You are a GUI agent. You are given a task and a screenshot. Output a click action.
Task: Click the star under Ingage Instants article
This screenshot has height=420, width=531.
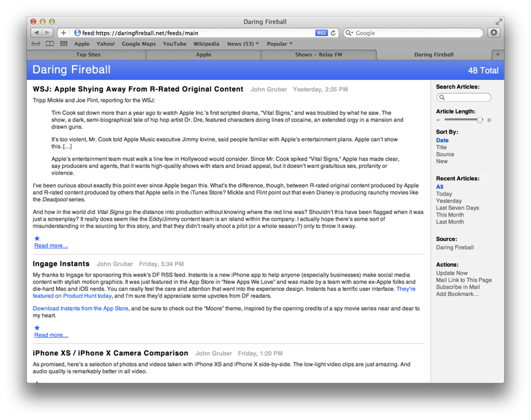point(37,328)
